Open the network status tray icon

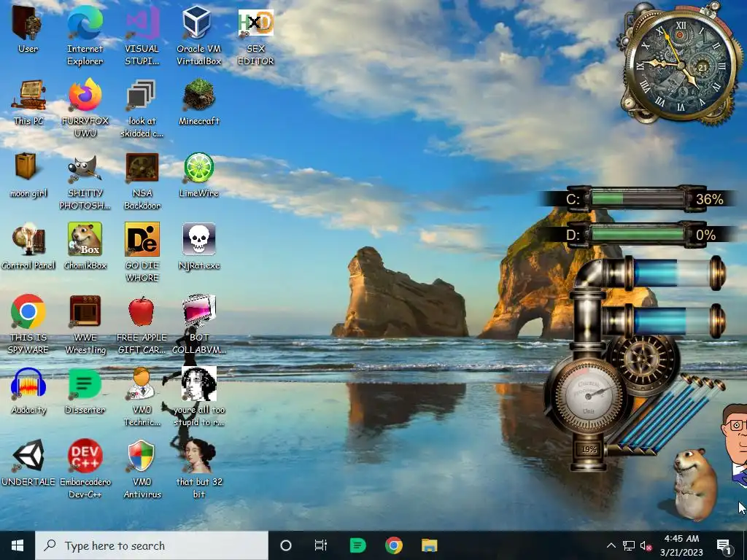tap(629, 545)
